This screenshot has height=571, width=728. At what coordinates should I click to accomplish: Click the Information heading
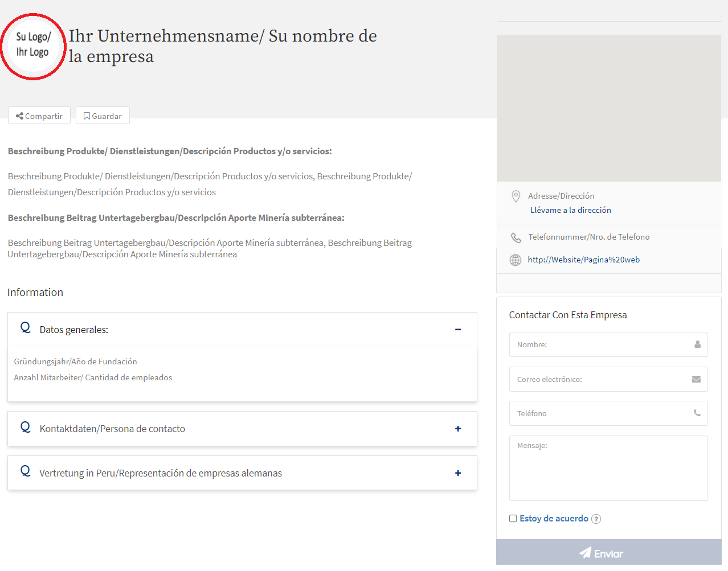pyautogui.click(x=35, y=292)
